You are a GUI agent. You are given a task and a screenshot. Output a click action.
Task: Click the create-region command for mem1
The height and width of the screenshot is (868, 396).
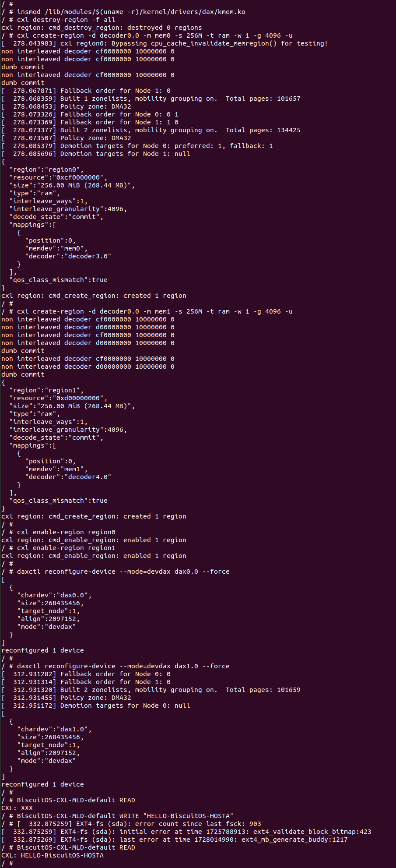coord(154,311)
